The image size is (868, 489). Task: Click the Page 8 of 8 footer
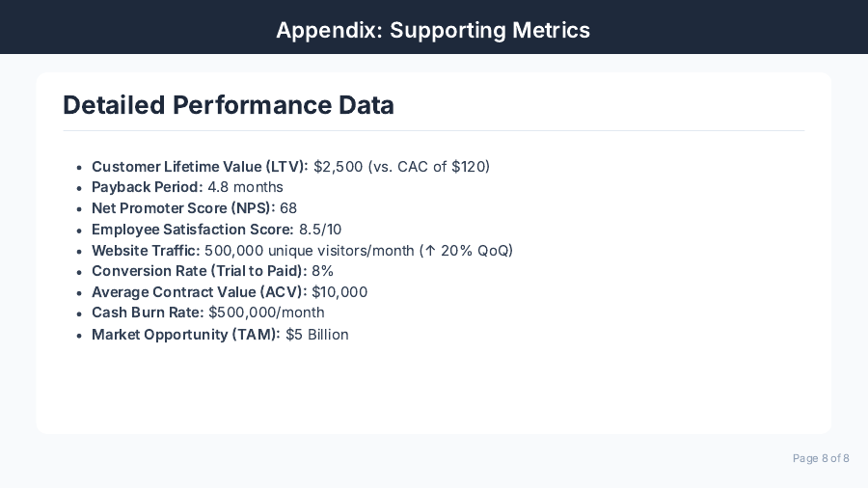pyautogui.click(x=821, y=458)
